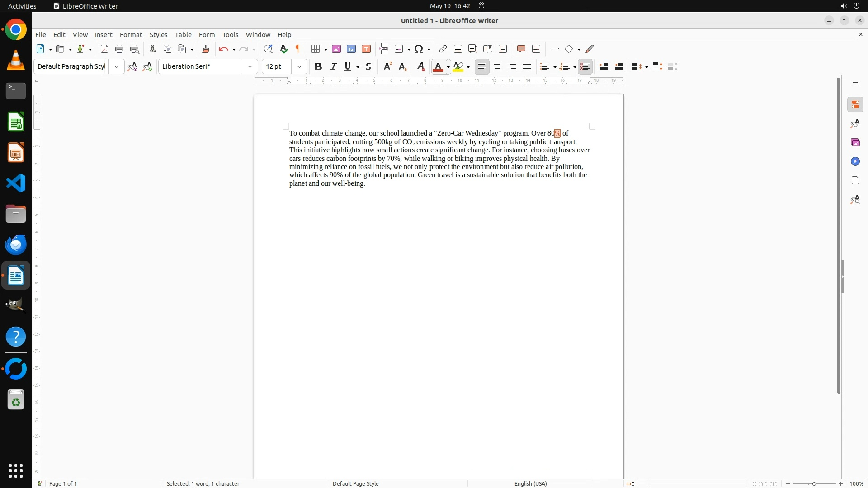Export document directly as PDF
The height and width of the screenshot is (488, 868).
click(104, 49)
